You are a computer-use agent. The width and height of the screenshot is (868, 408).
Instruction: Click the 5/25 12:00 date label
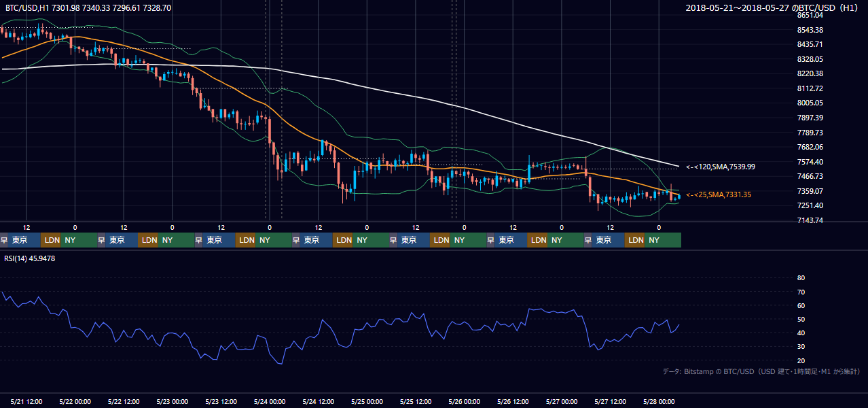pyautogui.click(x=416, y=402)
